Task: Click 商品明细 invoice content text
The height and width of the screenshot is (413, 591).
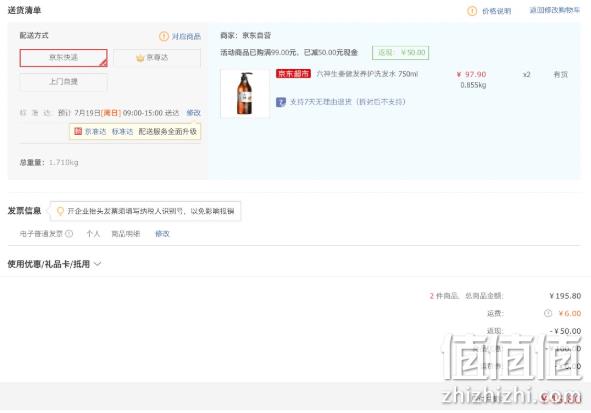Action: pos(126,234)
